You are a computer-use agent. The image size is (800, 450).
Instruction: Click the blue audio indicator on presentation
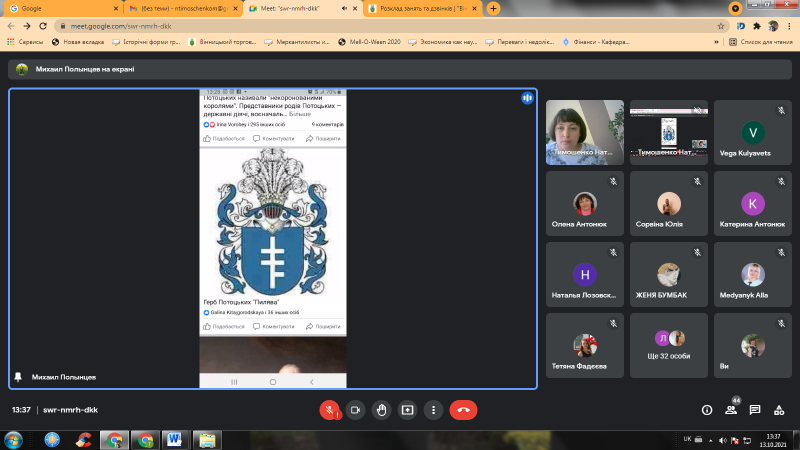click(527, 98)
